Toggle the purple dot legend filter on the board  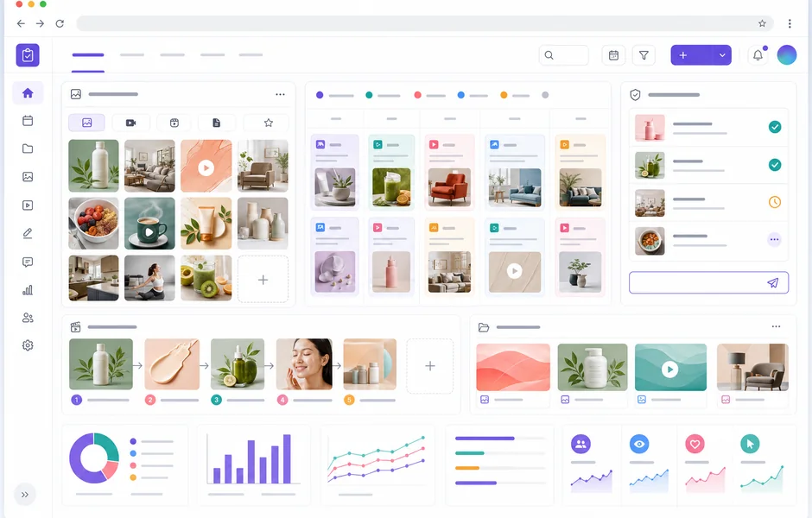pyautogui.click(x=320, y=95)
